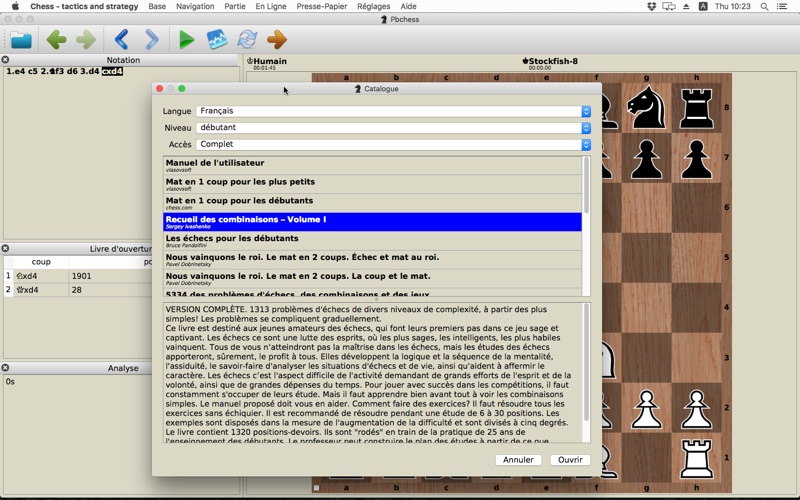Go to previous move with blue chevron
The height and width of the screenshot is (500, 800).
tap(121, 39)
